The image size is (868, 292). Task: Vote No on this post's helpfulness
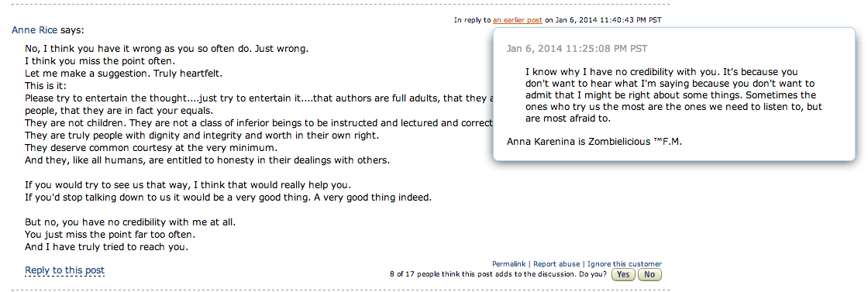click(650, 274)
